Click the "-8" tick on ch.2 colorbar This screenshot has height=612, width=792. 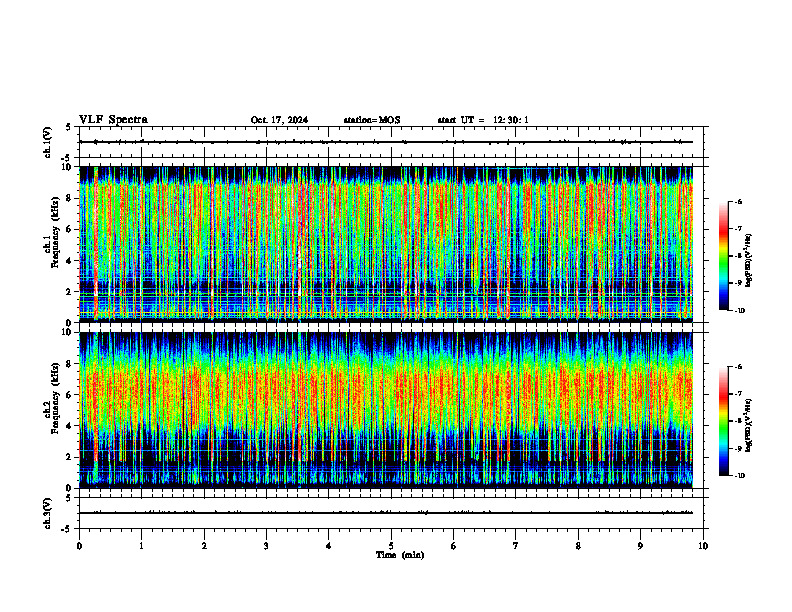739,421
